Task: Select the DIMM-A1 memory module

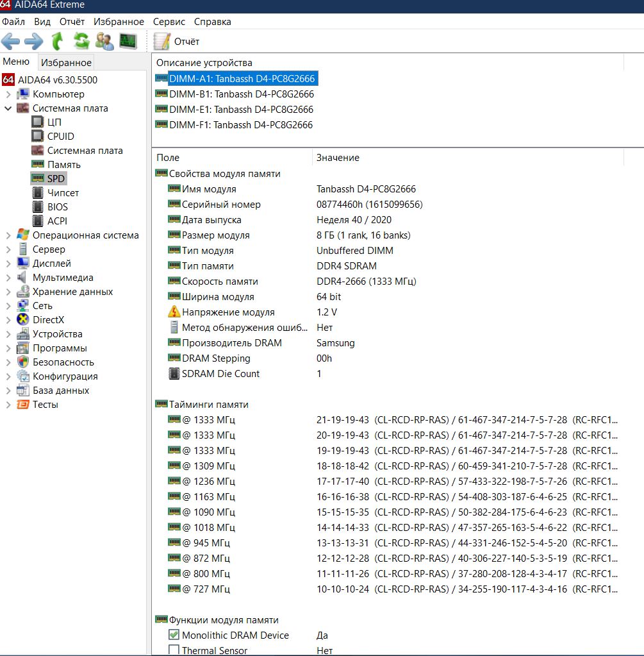Action: 242,79
